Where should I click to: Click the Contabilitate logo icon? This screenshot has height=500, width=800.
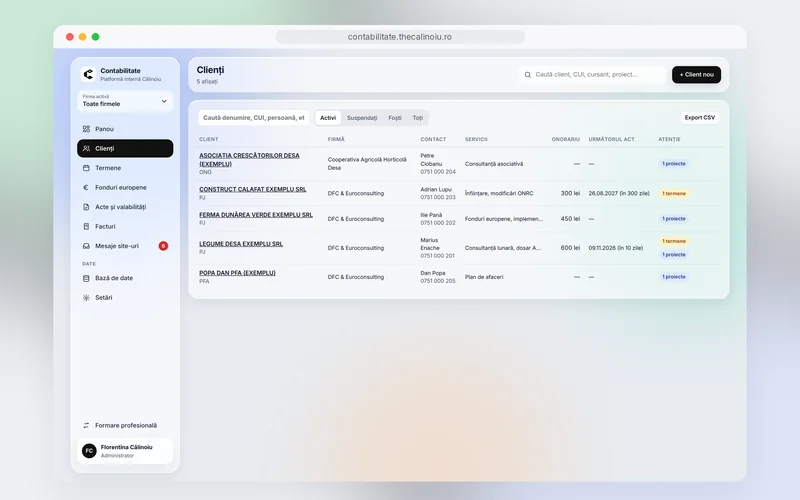coord(88,74)
